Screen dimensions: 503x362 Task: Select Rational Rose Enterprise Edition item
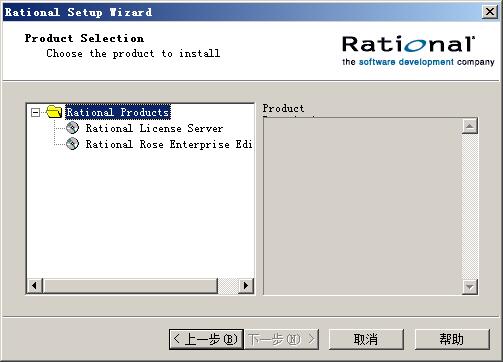(x=169, y=144)
